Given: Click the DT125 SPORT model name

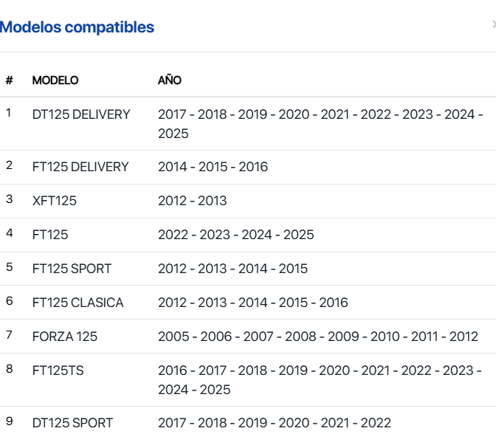Looking at the screenshot, I should pos(72,423).
